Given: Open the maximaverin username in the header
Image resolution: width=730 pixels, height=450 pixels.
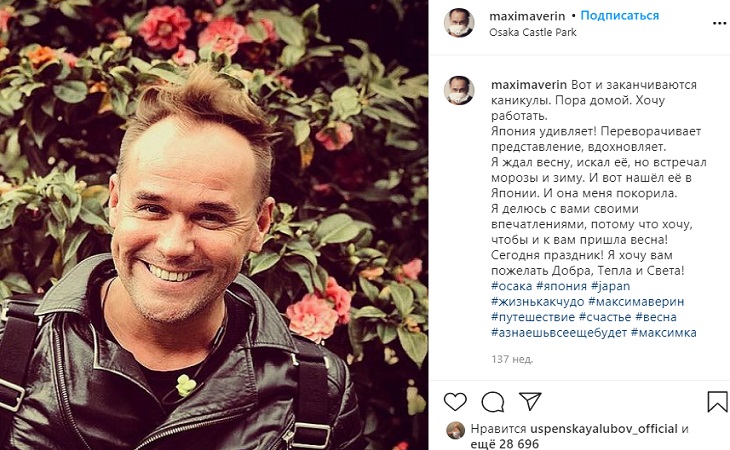Looking at the screenshot, I should [527, 16].
